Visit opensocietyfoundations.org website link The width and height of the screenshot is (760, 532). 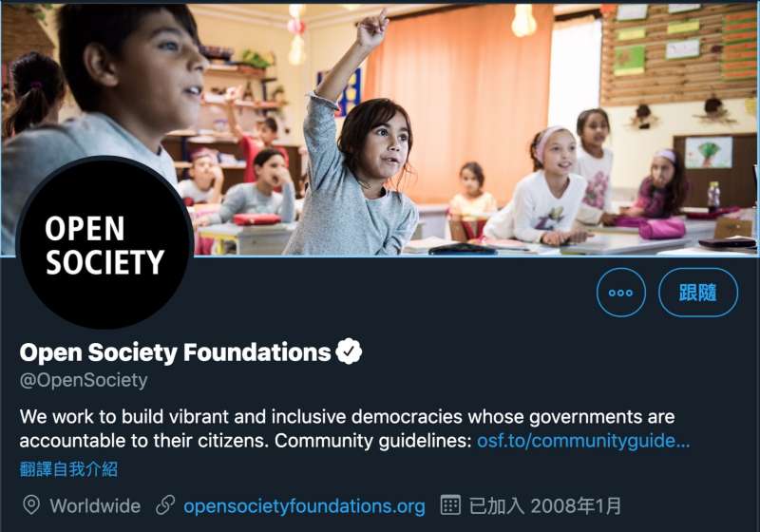pos(304,505)
